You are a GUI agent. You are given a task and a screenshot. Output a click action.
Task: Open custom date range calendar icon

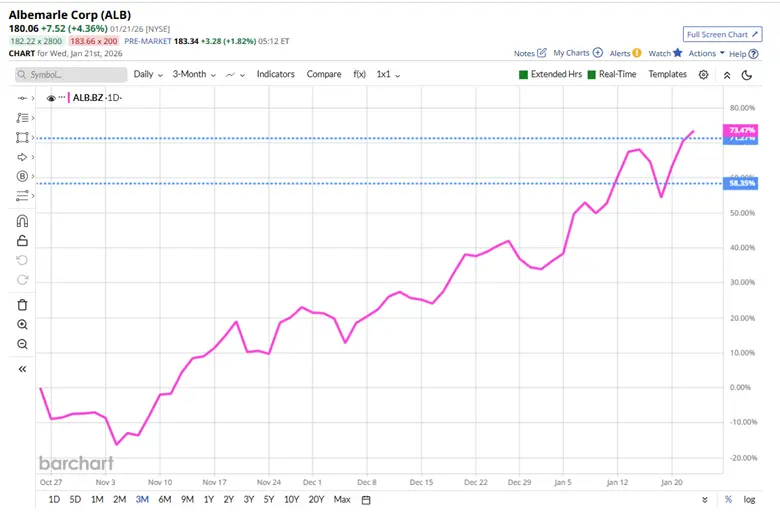coord(366,500)
